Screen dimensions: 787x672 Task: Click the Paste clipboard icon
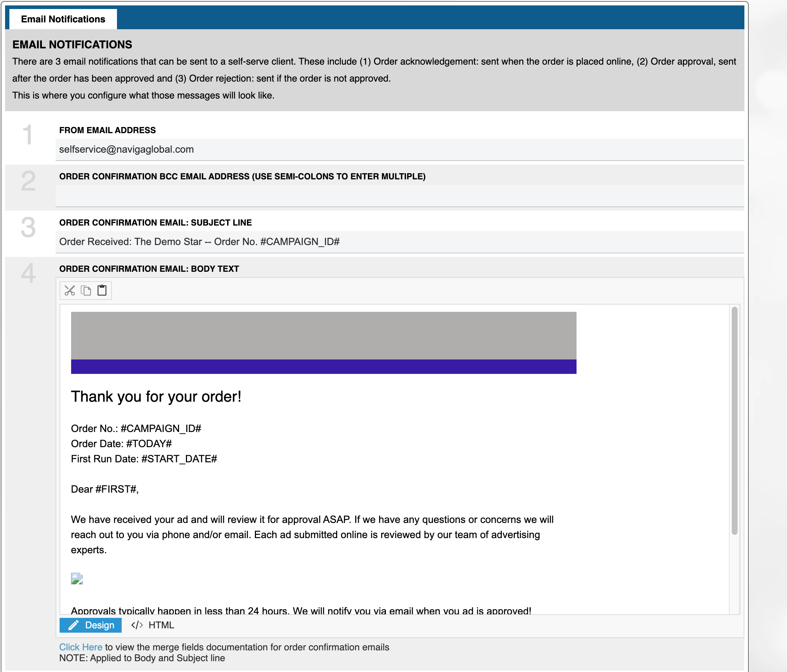tap(102, 291)
